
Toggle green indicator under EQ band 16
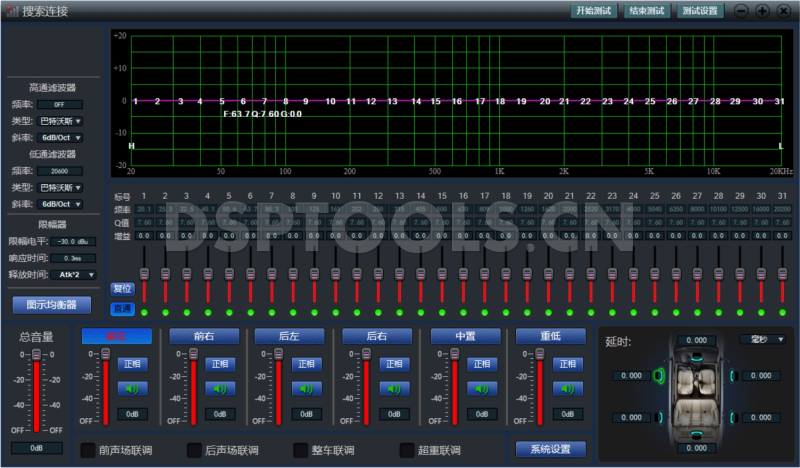point(463,312)
